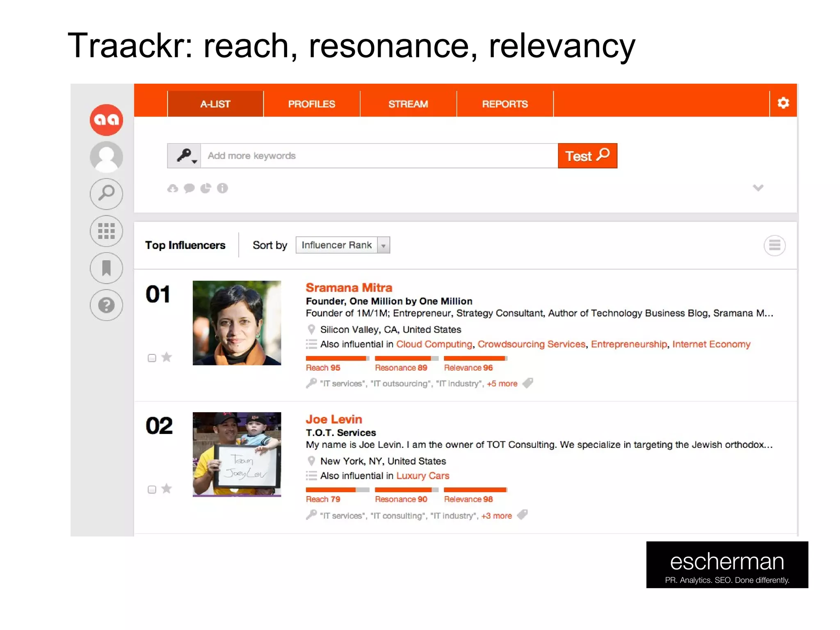840x630 pixels.
Task: Click 'Founder, One Million by One Million' text
Action: [x=389, y=301]
